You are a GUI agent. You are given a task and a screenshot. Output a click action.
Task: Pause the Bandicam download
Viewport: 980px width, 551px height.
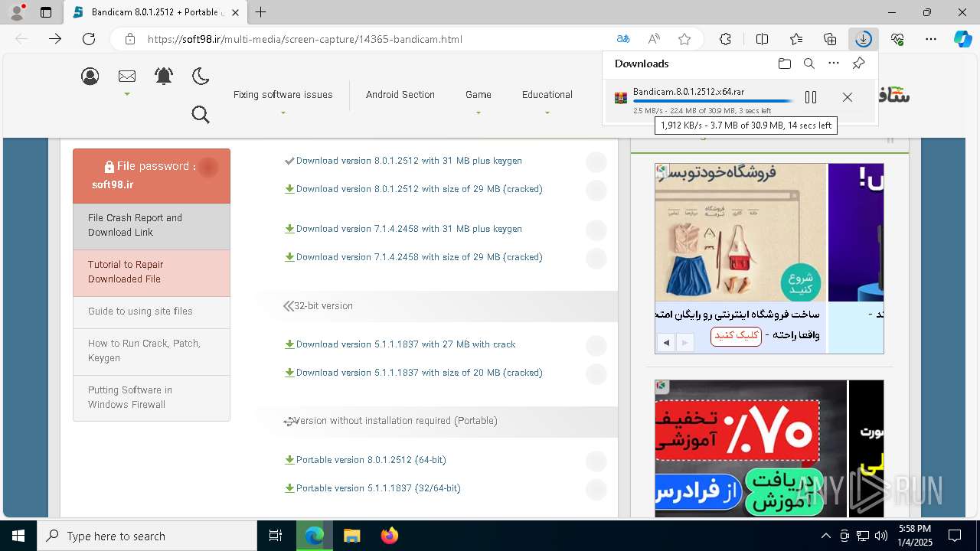(811, 97)
